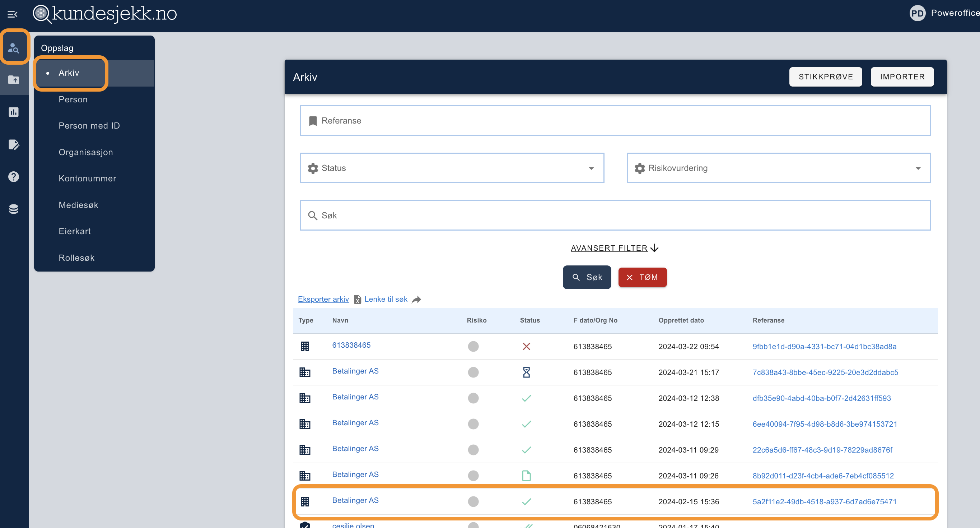Image resolution: width=980 pixels, height=528 pixels.
Task: Click the kundesjekk.no logo
Action: point(105,14)
